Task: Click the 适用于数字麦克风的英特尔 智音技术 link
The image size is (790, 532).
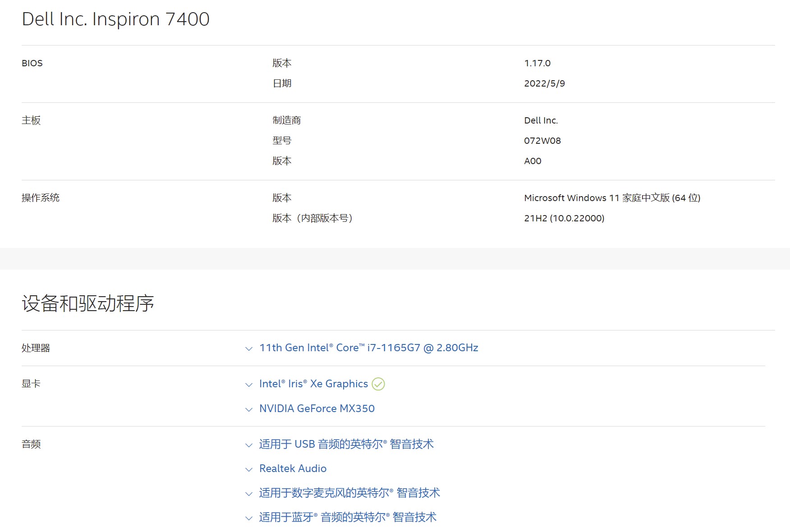Action: [349, 493]
